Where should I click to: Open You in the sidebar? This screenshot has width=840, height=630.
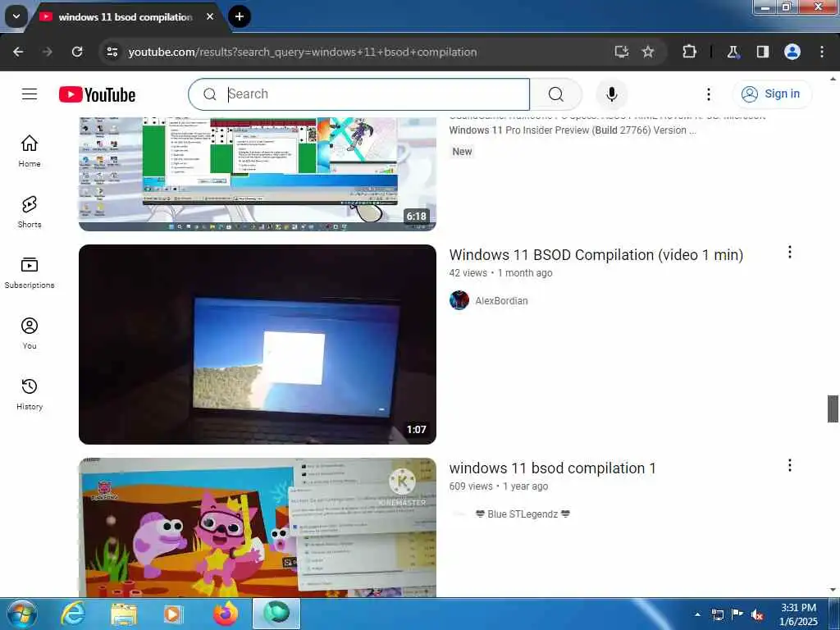30,333
